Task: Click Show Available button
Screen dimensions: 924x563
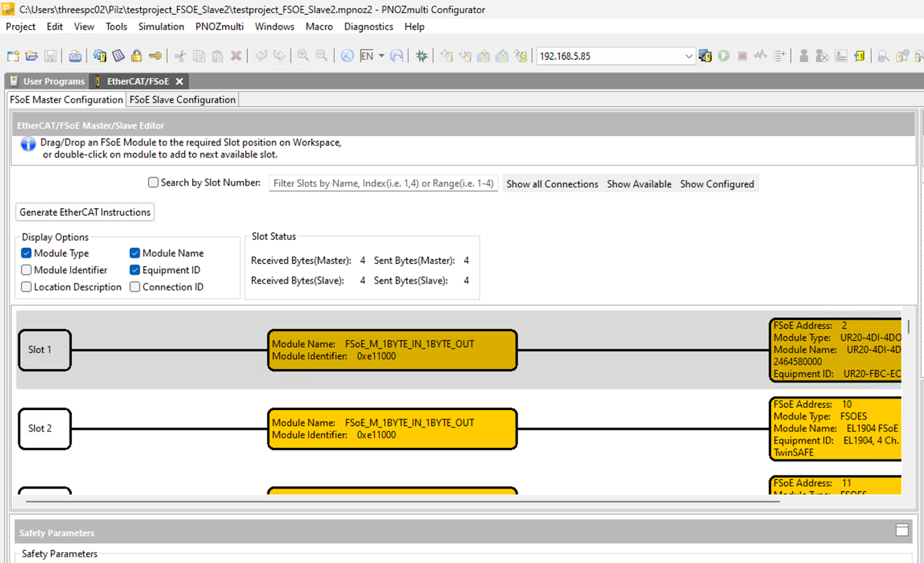Action: (x=639, y=184)
